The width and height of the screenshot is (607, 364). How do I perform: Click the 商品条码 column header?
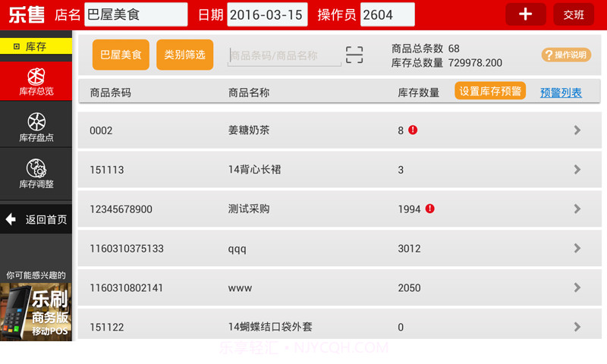click(110, 93)
